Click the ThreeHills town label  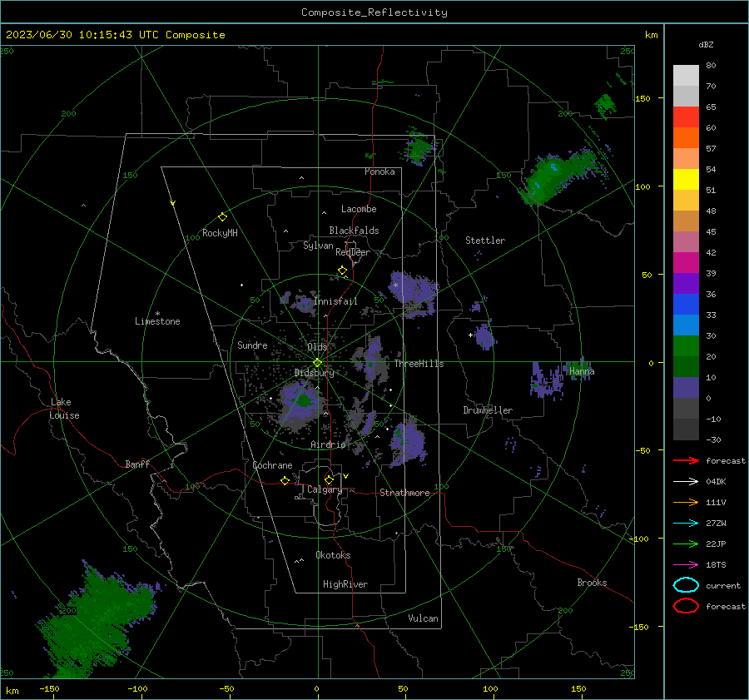point(419,364)
